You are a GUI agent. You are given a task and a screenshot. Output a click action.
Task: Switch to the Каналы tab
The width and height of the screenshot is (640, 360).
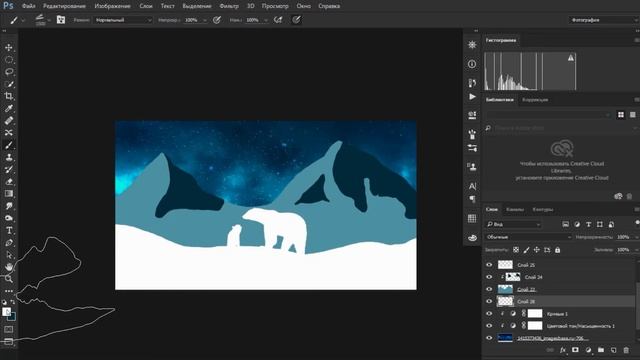515,209
